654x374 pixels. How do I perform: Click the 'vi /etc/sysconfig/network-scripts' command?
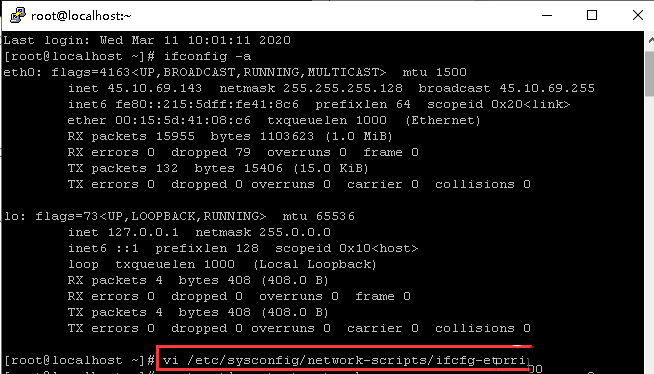[345, 360]
